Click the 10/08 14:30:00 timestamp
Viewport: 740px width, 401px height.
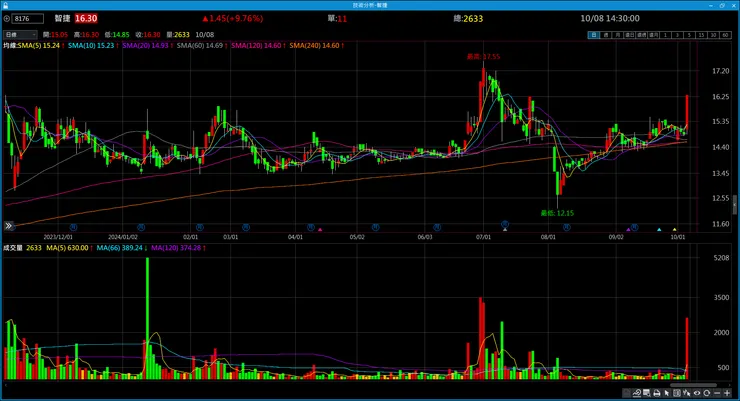pos(610,18)
